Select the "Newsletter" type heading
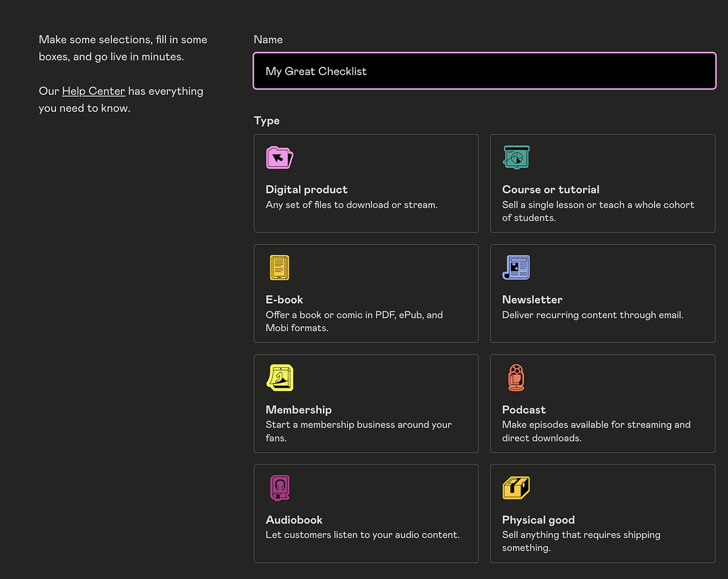Viewport: 728px width, 579px height. (532, 299)
